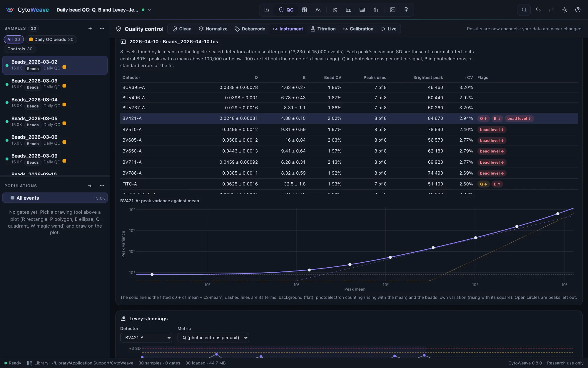
Task: Filter by Controls 30 chip
Action: coord(20,49)
